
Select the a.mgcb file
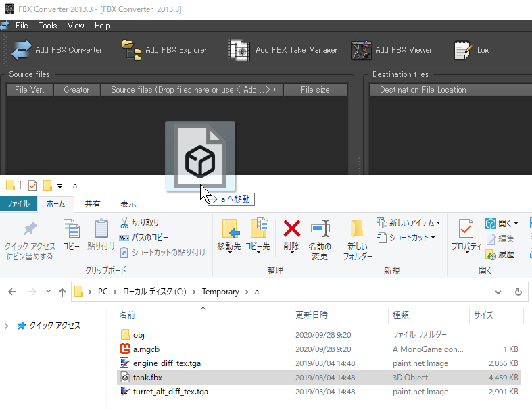pos(319,349)
